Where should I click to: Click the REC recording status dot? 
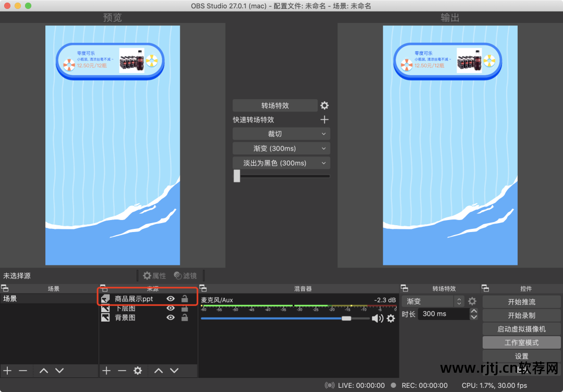click(394, 386)
